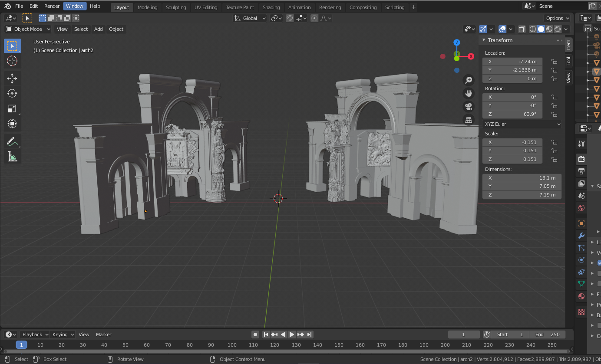Select the Scale tool in the toolbar
The width and height of the screenshot is (601, 364).
(12, 109)
